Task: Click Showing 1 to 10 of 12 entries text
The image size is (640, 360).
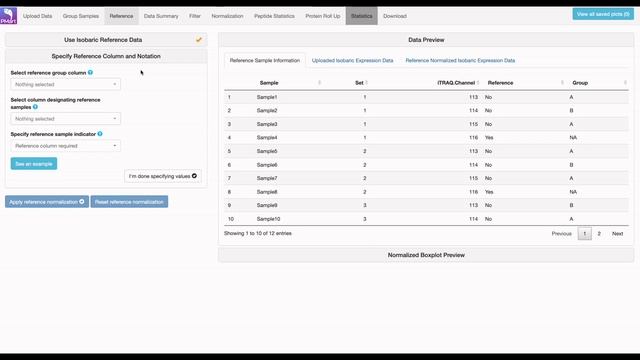Action: (x=258, y=233)
